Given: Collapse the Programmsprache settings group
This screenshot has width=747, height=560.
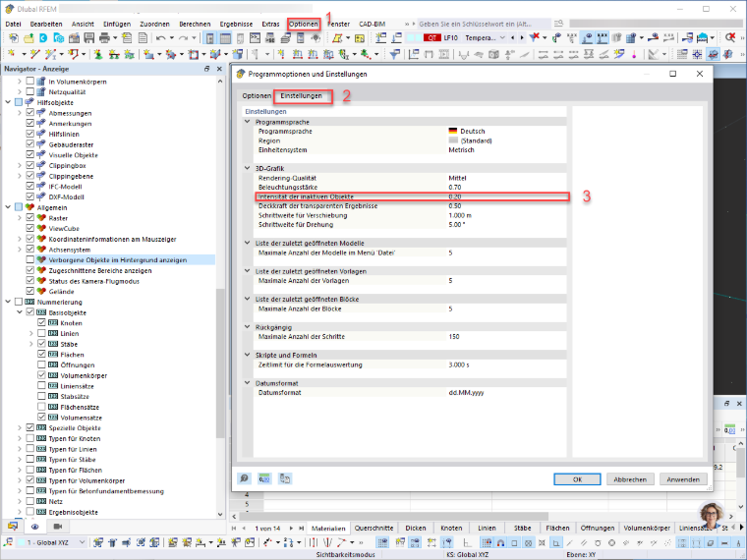Looking at the screenshot, I should (248, 122).
